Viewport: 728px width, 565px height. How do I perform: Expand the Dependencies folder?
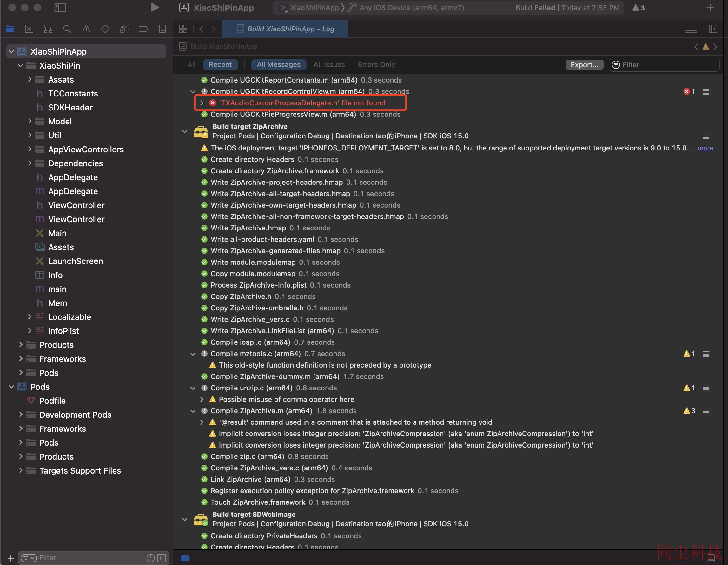[x=30, y=163]
